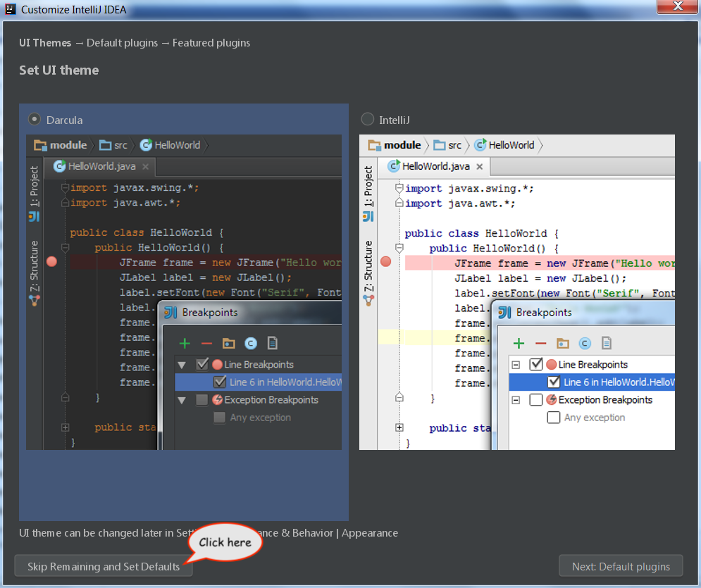Image resolution: width=701 pixels, height=588 pixels.
Task: Click Structure tool icon in Darcula sidebar
Action: click(35, 301)
